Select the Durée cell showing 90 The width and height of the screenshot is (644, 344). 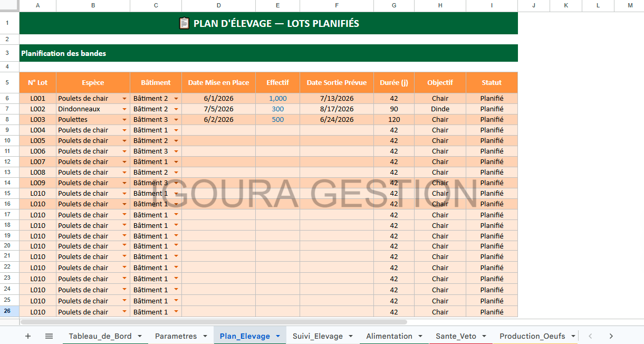click(394, 109)
